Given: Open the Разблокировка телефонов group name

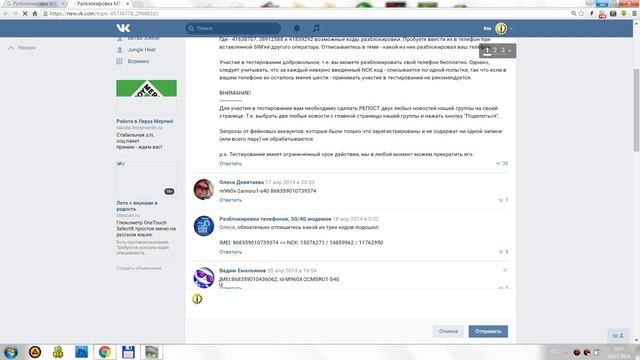Looking at the screenshot, I should [x=275, y=219].
